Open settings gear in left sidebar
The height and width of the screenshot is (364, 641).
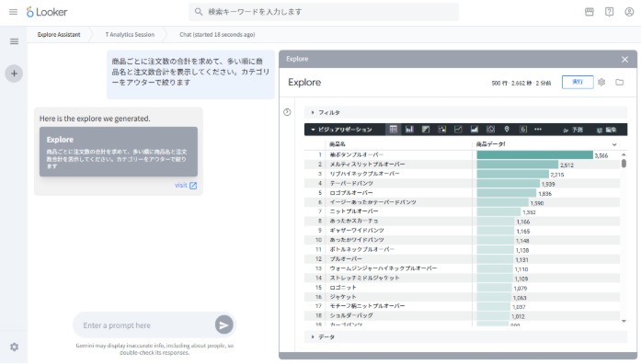click(x=15, y=347)
